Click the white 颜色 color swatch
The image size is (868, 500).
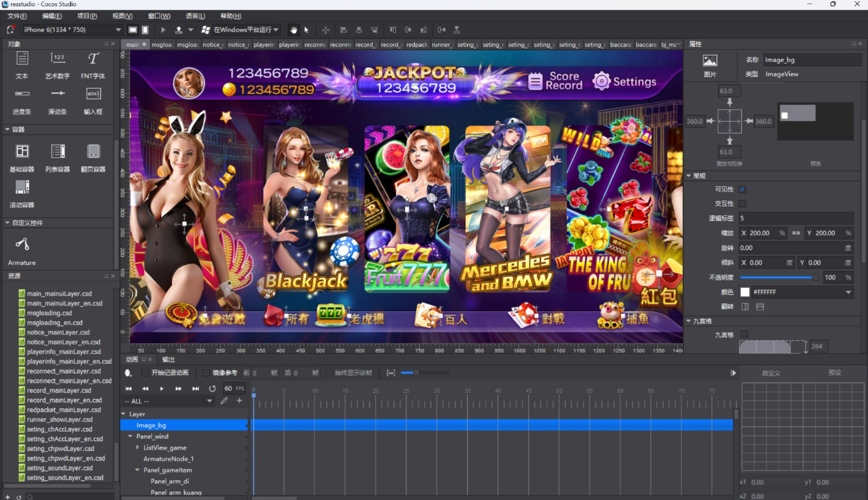click(745, 292)
